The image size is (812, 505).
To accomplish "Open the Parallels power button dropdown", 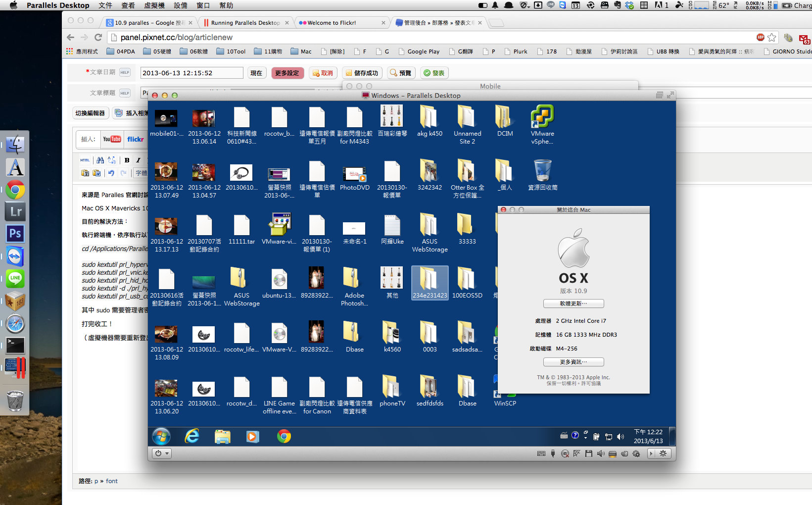I will pyautogui.click(x=162, y=453).
